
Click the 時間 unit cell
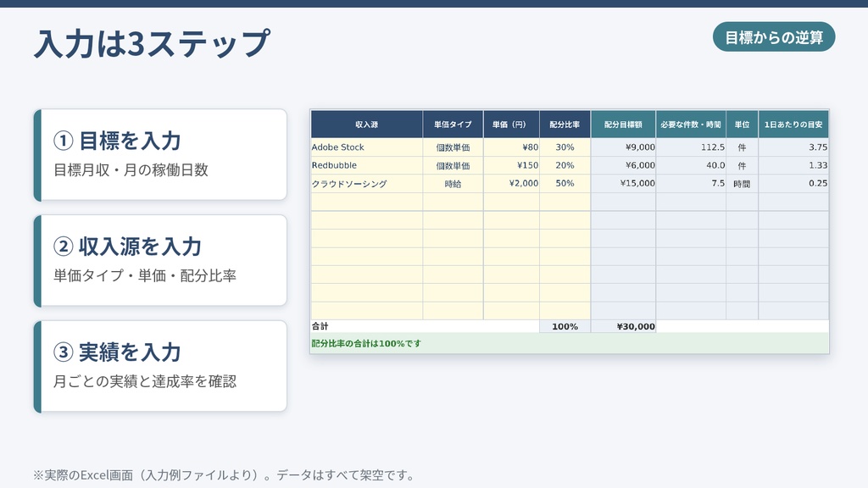742,184
